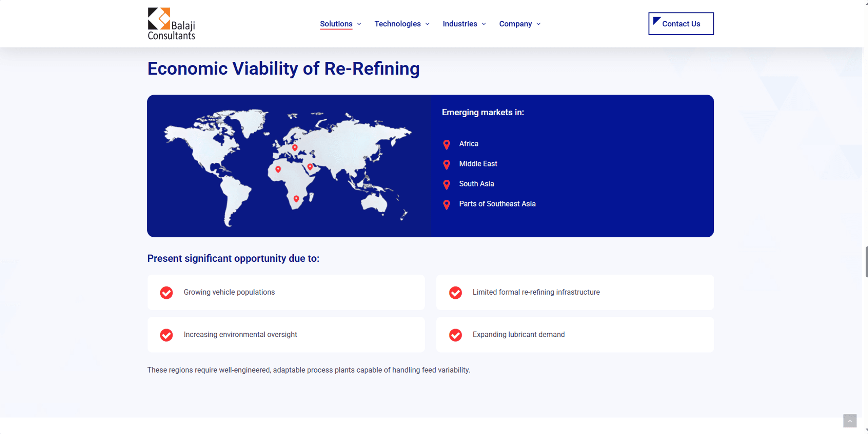Select the Africa list entry text
The image size is (868, 434).
click(x=469, y=144)
